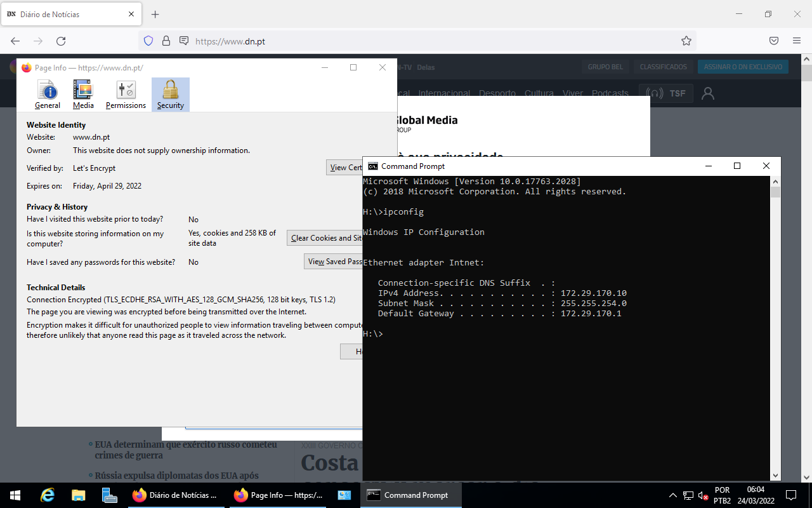Click the padlock site security icon
The image size is (812, 508).
coord(166,40)
